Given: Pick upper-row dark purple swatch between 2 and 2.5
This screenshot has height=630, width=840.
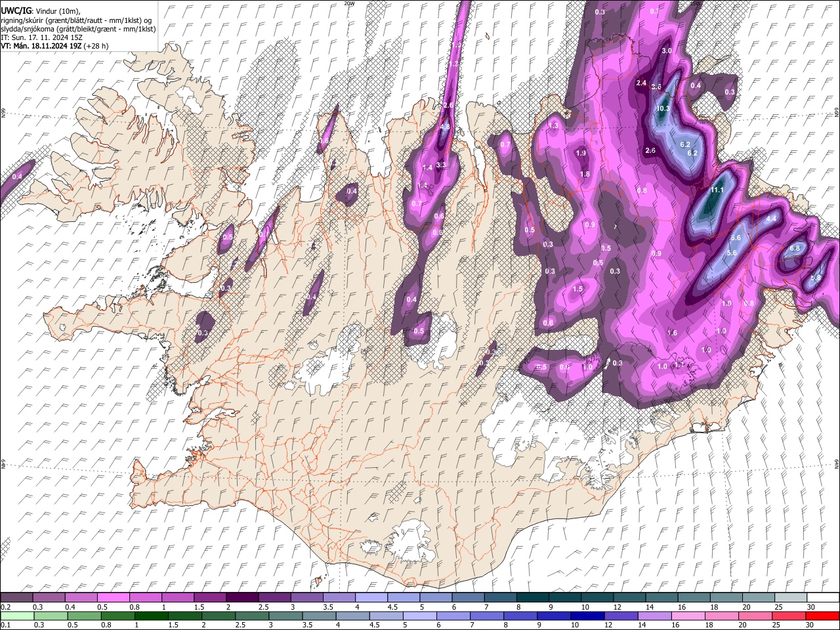Looking at the screenshot, I should 242,597.
